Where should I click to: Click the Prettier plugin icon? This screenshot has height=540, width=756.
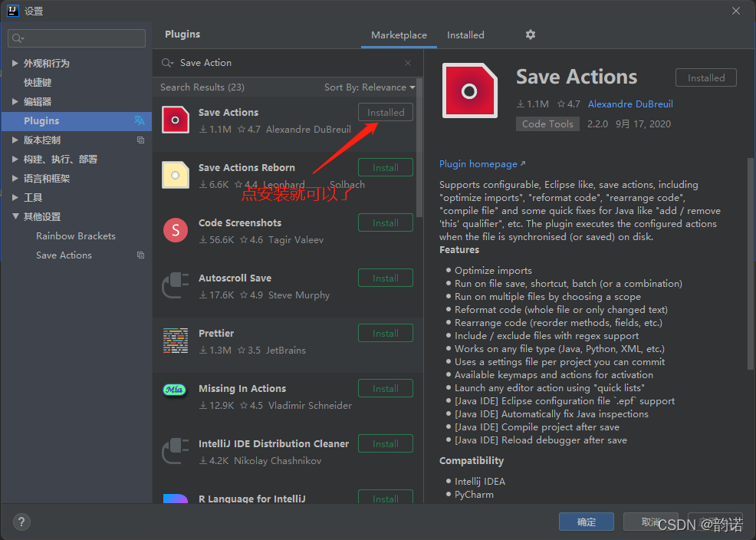click(176, 341)
